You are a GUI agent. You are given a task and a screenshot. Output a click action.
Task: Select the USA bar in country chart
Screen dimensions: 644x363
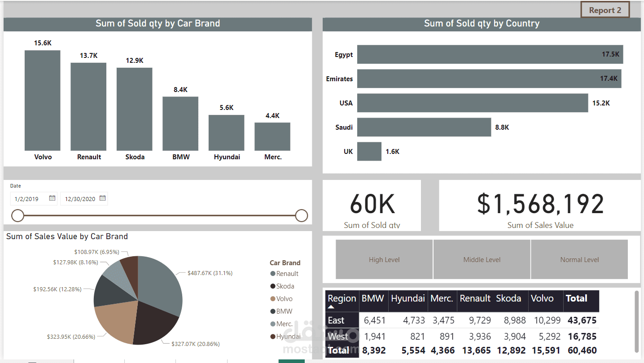(x=473, y=103)
